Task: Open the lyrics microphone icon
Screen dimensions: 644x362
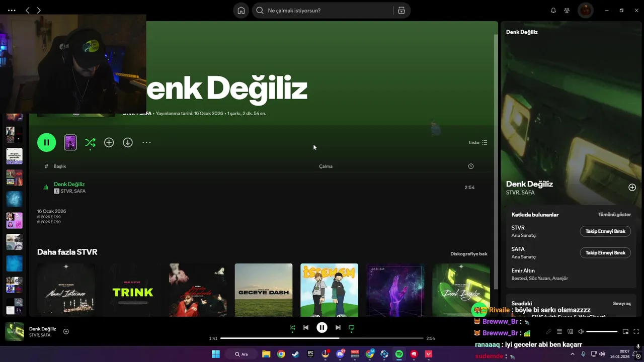Action: 548,332
